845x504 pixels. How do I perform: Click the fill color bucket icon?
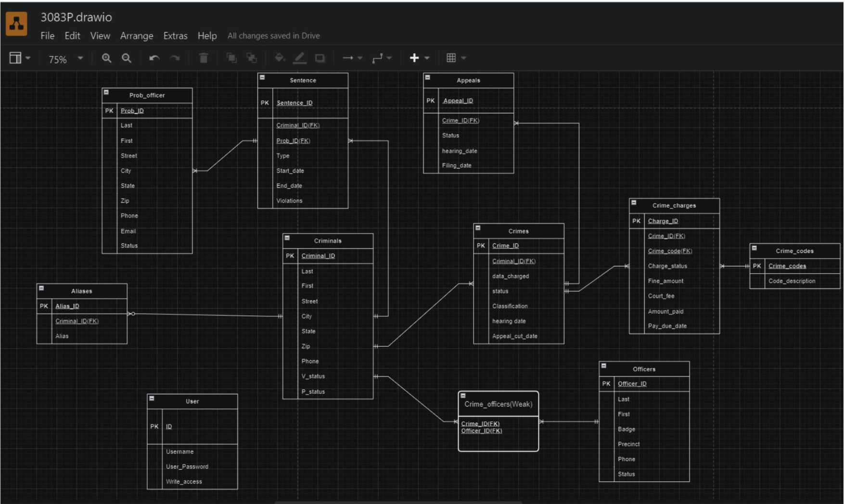click(280, 58)
